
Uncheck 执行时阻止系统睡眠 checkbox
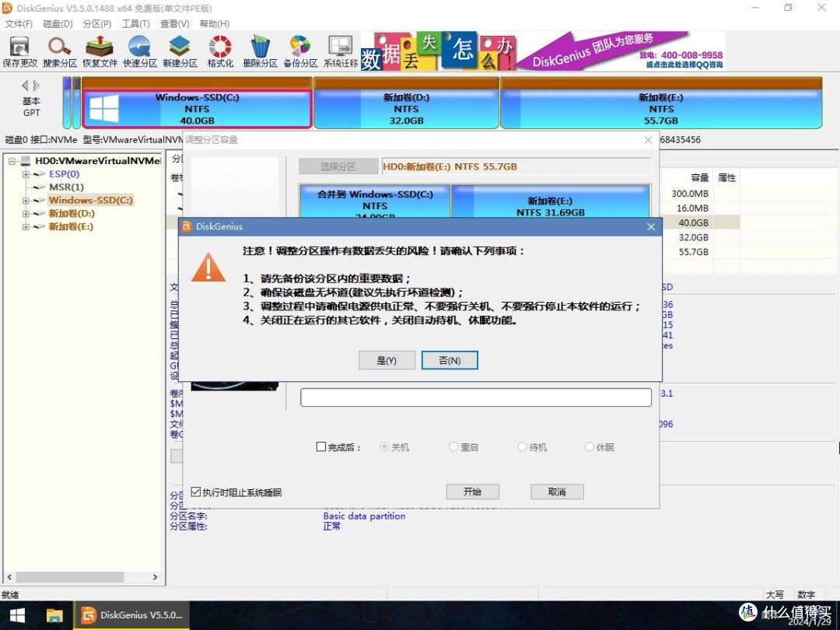click(196, 492)
